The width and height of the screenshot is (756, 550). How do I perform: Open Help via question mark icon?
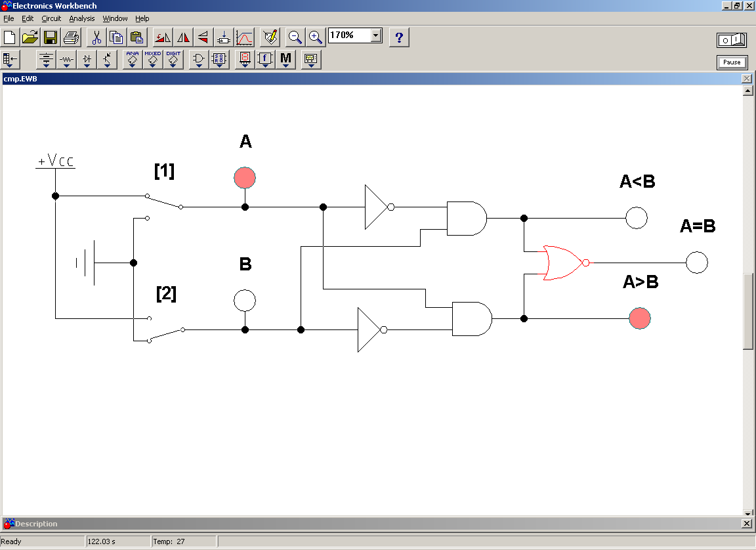coord(399,37)
